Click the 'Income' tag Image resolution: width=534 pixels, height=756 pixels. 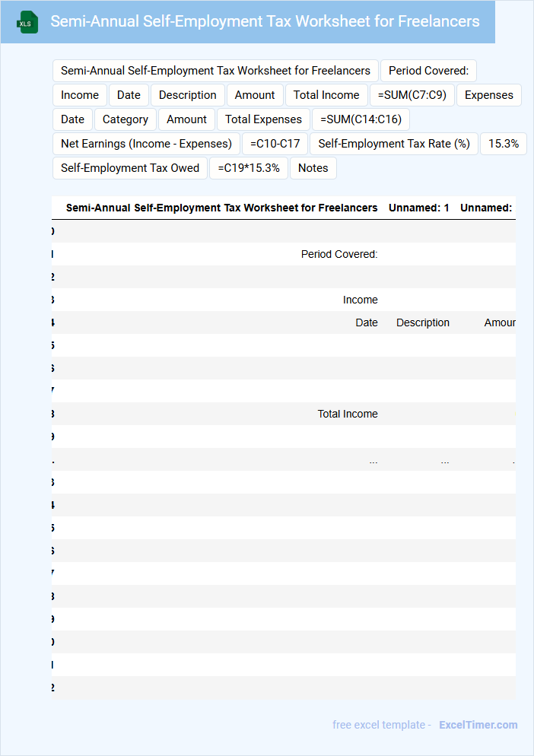click(x=80, y=95)
